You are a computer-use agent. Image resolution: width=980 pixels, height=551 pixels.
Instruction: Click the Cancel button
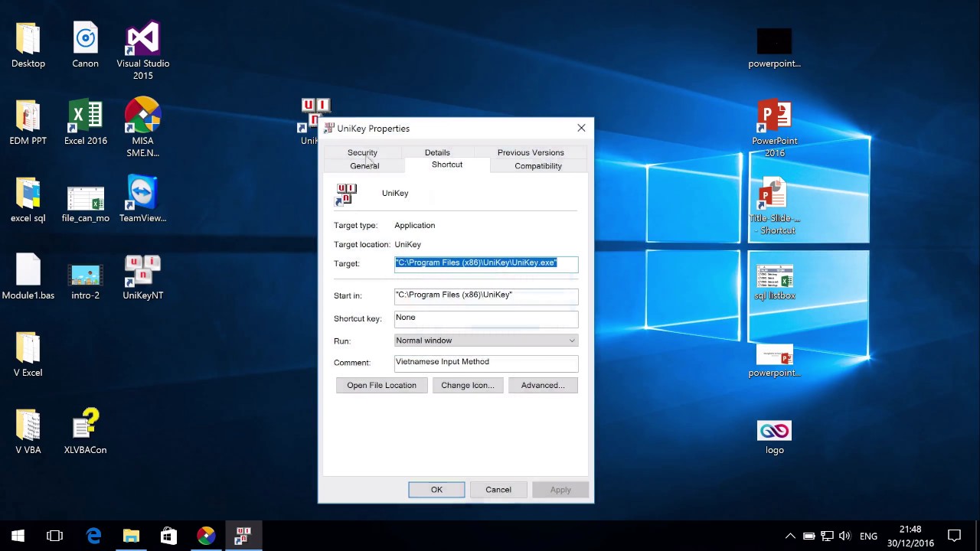[x=498, y=490]
